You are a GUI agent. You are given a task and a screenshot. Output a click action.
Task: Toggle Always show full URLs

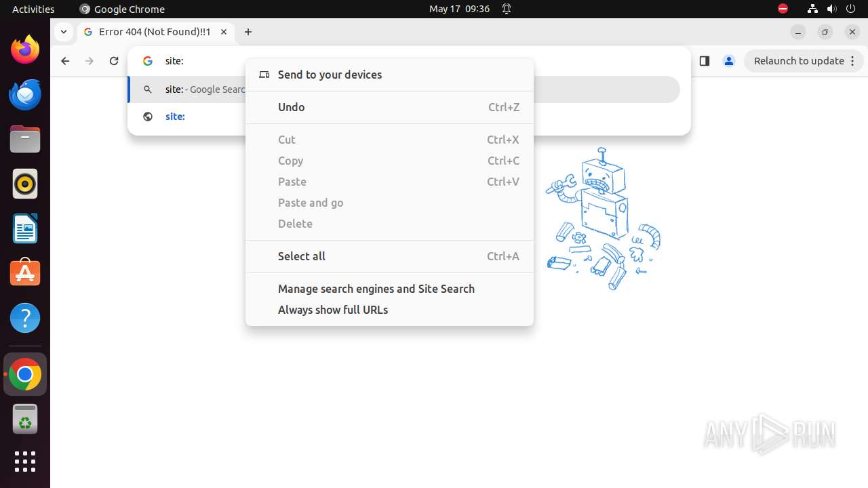(389, 310)
